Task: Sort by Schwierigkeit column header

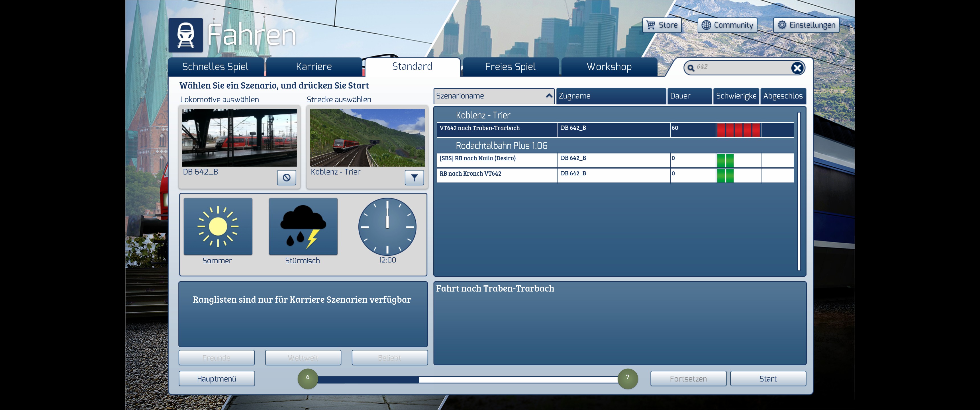Action: (736, 96)
